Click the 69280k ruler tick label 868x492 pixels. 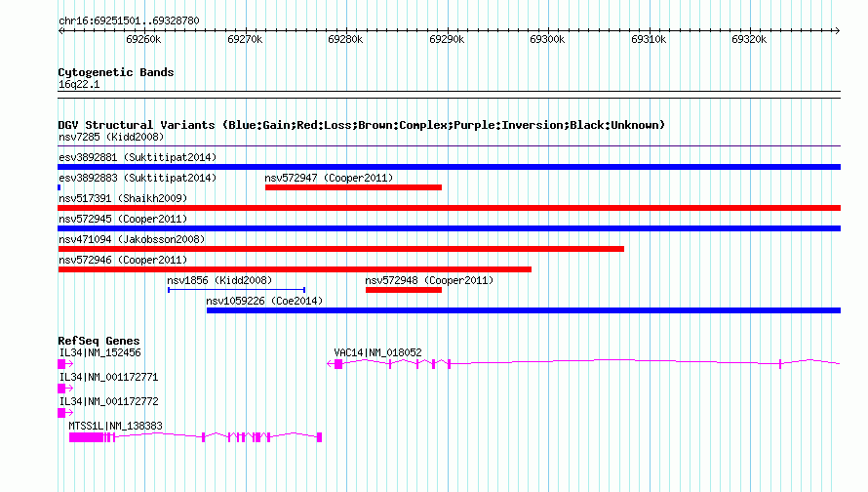[345, 40]
